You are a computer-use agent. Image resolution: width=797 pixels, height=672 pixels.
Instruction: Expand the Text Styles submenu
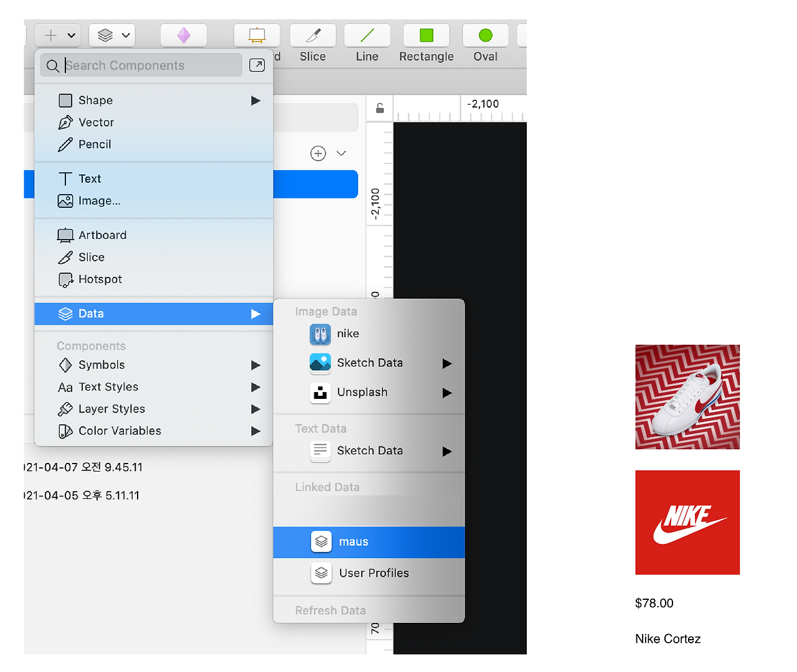[x=154, y=387]
